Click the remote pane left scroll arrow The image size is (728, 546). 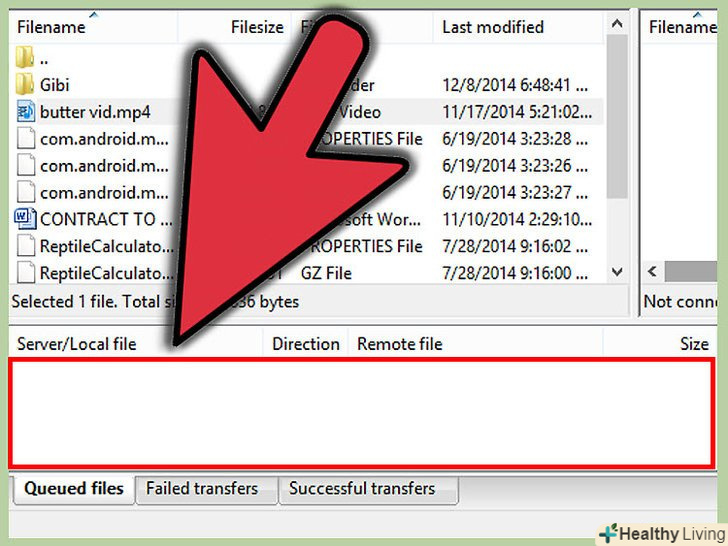point(652,271)
